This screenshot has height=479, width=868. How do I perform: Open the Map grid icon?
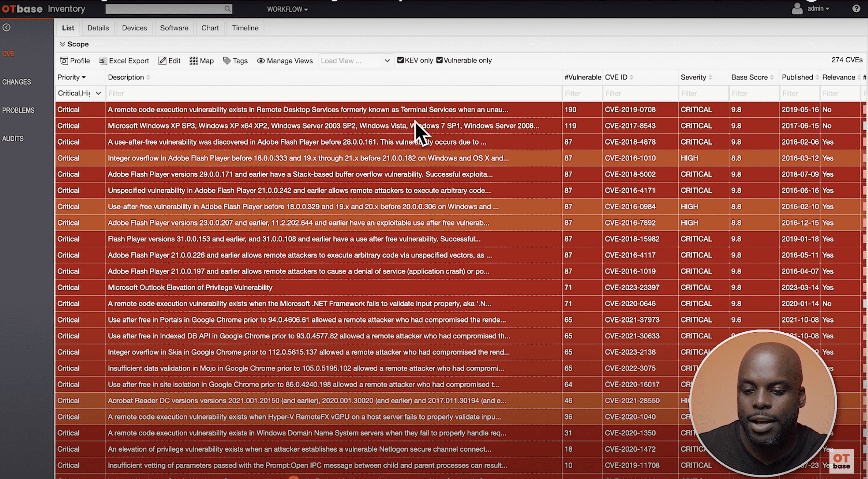point(193,61)
